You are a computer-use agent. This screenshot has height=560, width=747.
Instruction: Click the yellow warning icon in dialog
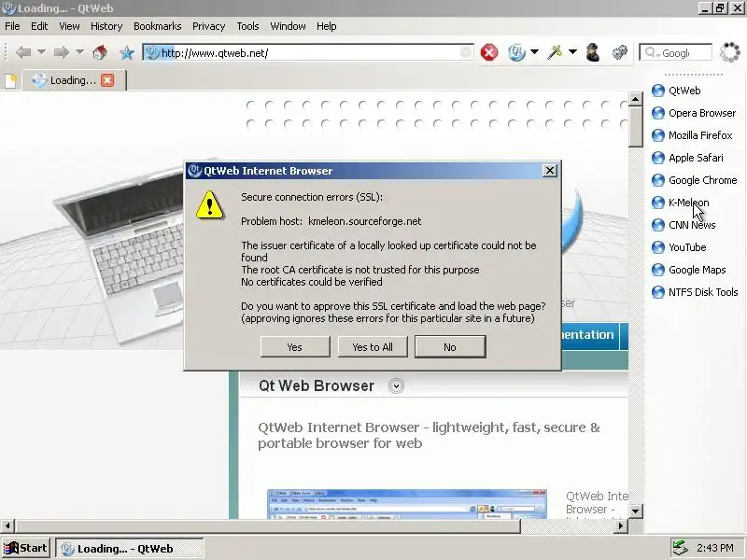click(209, 204)
